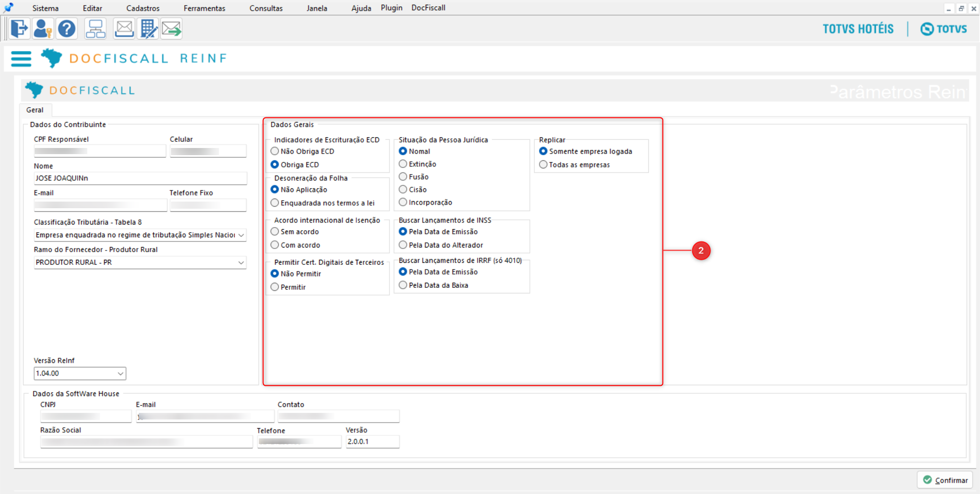Image resolution: width=980 pixels, height=494 pixels.
Task: Open the organization chart toolbar icon
Action: 95,29
